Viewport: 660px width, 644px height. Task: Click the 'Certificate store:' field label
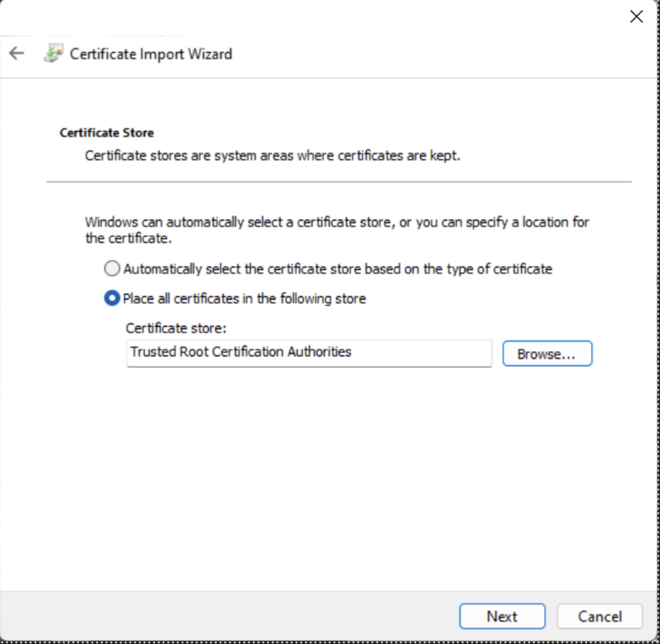point(176,329)
